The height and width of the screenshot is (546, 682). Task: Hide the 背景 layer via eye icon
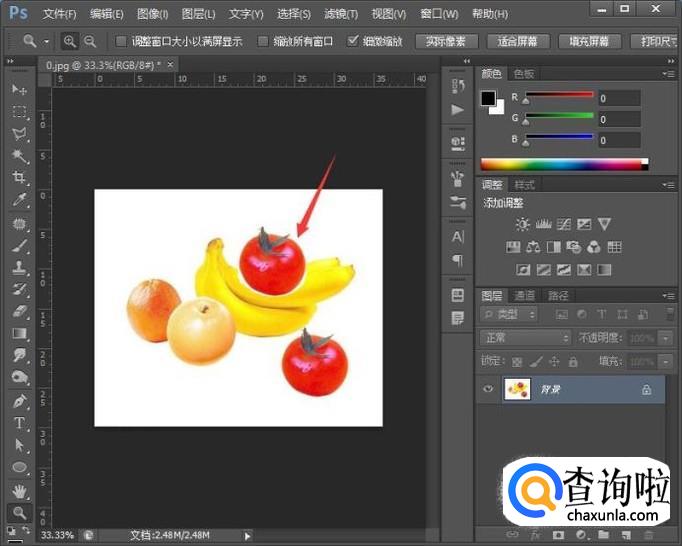point(489,389)
